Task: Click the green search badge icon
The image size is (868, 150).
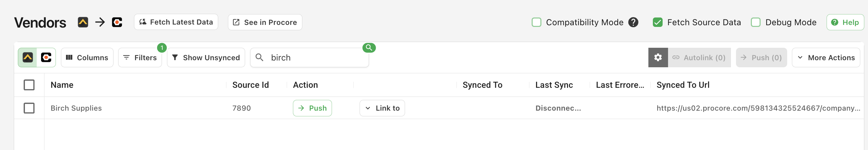Action: click(369, 48)
